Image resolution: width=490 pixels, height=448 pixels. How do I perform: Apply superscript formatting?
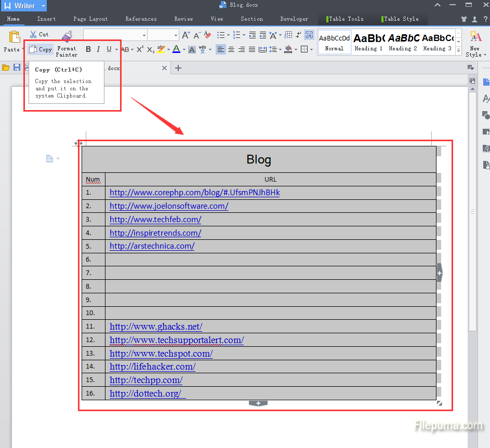click(x=140, y=49)
